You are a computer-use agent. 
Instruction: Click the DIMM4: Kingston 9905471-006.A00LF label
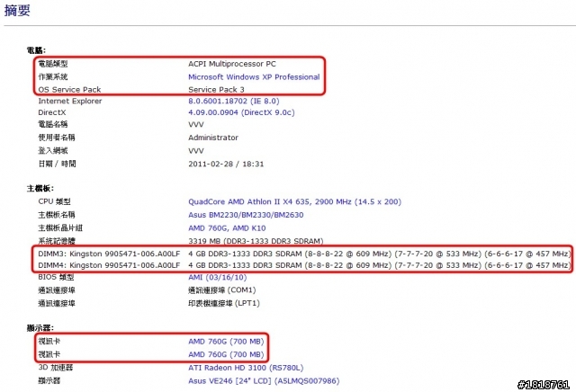pos(109,265)
